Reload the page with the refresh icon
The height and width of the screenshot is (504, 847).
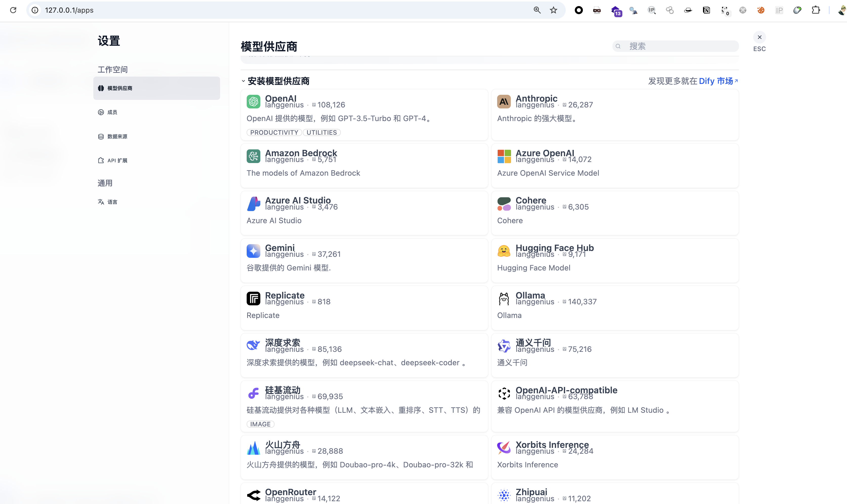[13, 10]
